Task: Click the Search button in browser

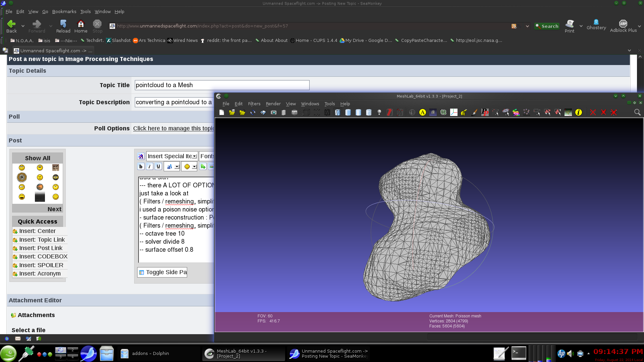Action: pyautogui.click(x=547, y=26)
